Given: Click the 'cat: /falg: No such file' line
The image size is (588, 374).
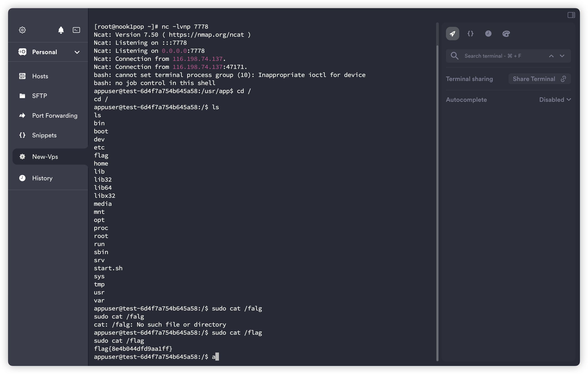Looking at the screenshot, I should tap(160, 324).
